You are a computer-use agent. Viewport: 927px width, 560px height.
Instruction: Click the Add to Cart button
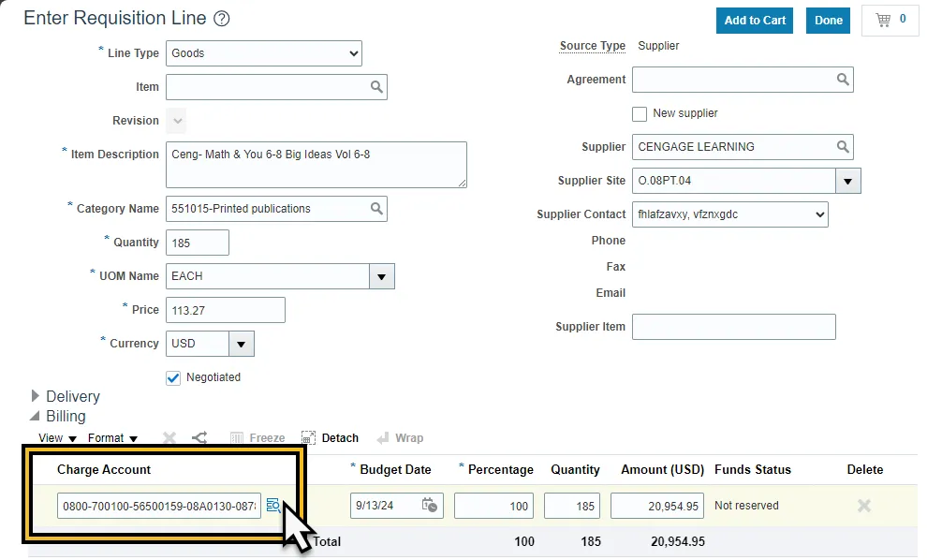(x=754, y=21)
